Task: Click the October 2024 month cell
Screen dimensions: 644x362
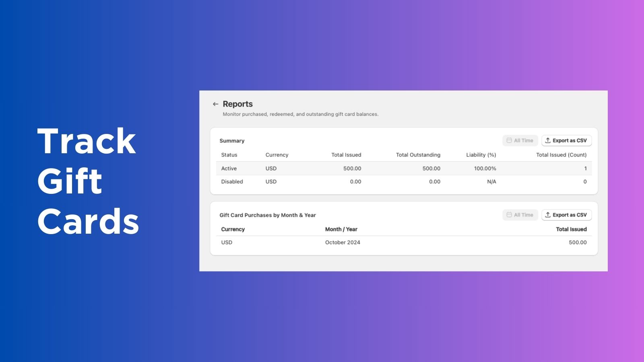Action: click(343, 243)
